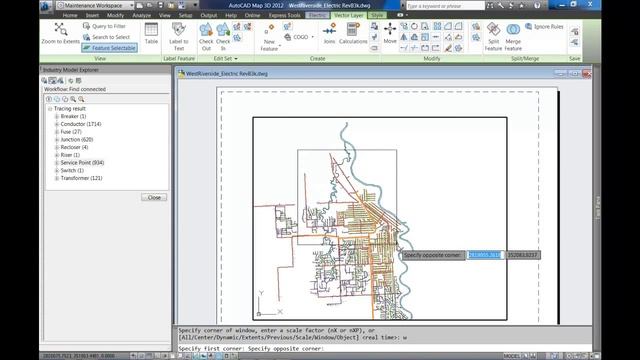Open the Table view

[x=151, y=33]
